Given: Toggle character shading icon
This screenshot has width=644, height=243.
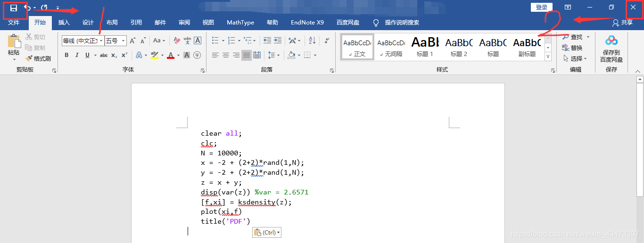Looking at the screenshot, I should (187, 55).
